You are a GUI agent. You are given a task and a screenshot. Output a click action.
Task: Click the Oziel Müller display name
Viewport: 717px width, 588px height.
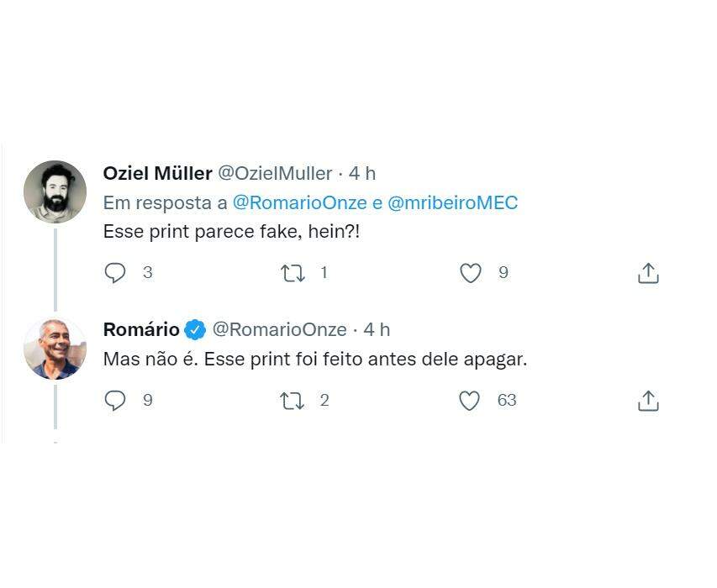click(x=157, y=173)
